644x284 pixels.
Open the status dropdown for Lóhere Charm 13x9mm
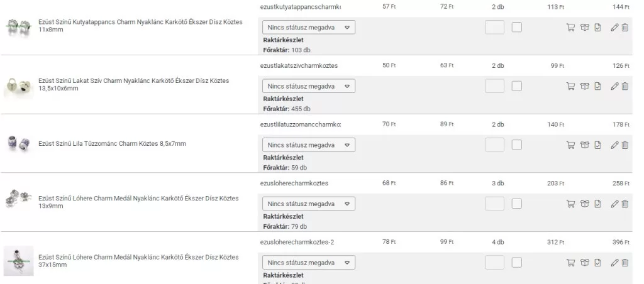point(308,204)
